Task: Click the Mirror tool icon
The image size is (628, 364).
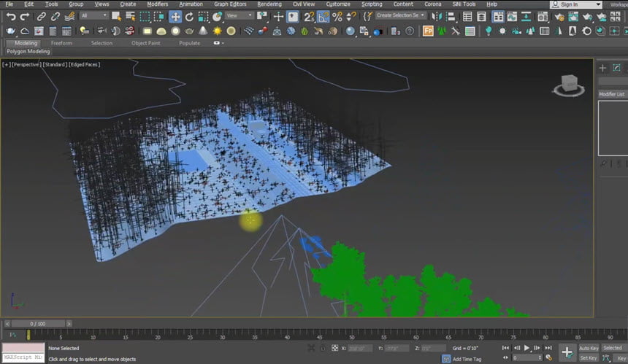Action: tap(437, 17)
